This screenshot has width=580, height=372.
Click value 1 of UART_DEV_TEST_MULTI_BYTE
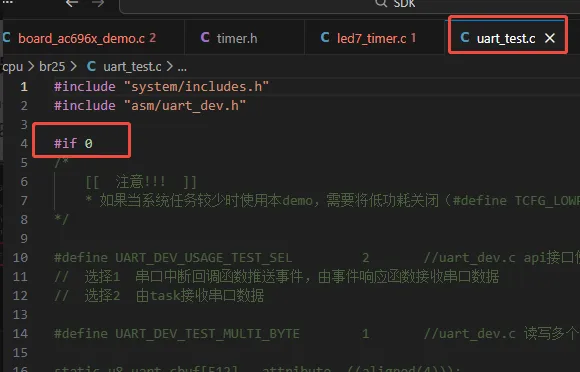365,334
